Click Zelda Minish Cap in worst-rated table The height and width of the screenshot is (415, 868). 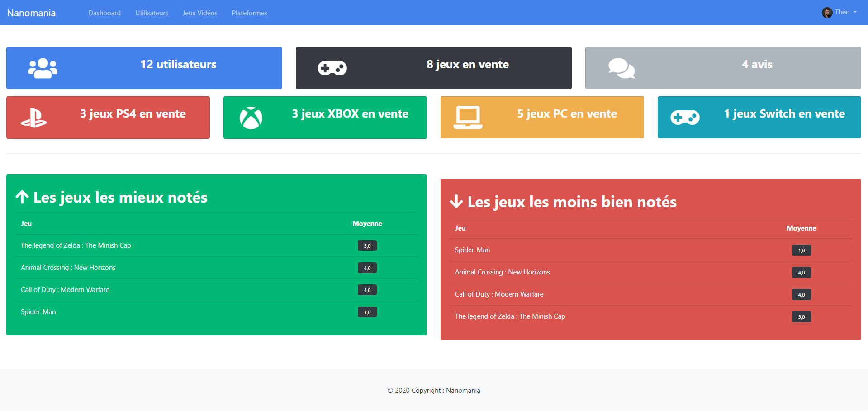(510, 316)
